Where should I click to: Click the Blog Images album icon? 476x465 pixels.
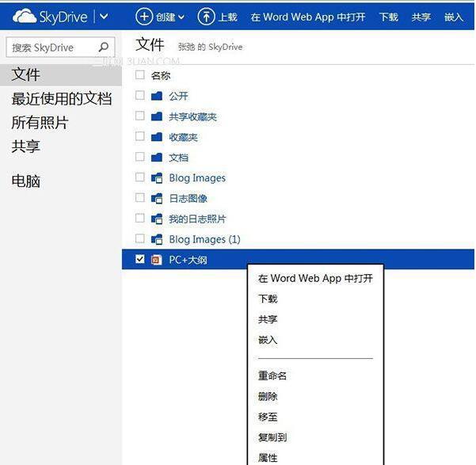click(157, 178)
